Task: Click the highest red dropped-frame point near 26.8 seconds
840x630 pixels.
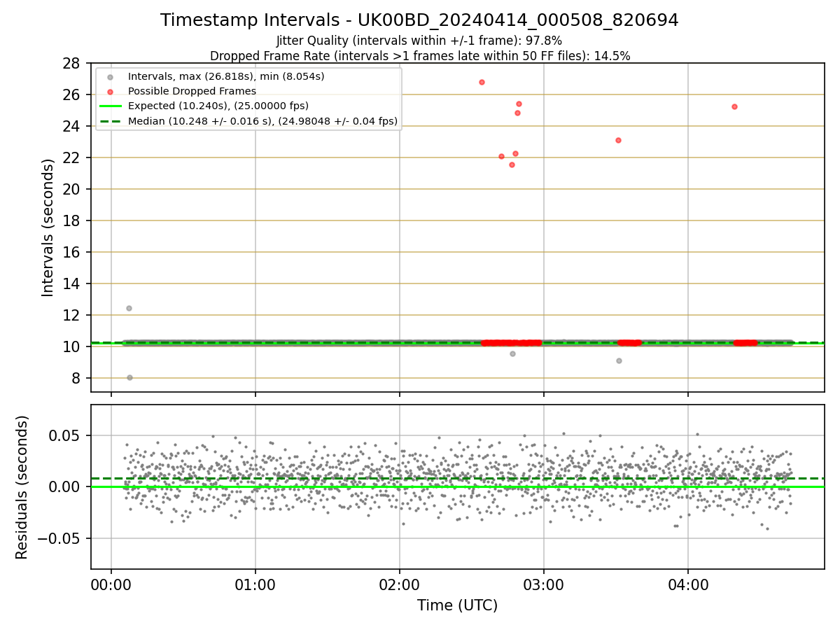Action: tap(482, 82)
